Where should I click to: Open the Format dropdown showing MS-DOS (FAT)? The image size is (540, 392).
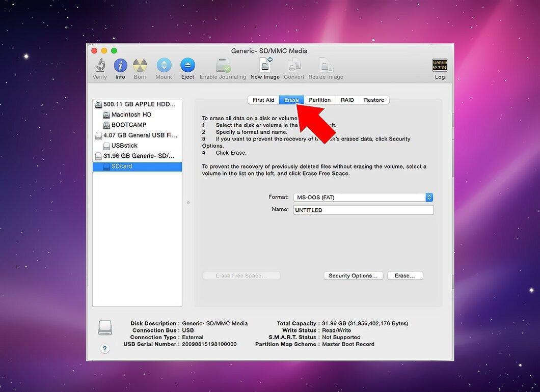(x=363, y=197)
